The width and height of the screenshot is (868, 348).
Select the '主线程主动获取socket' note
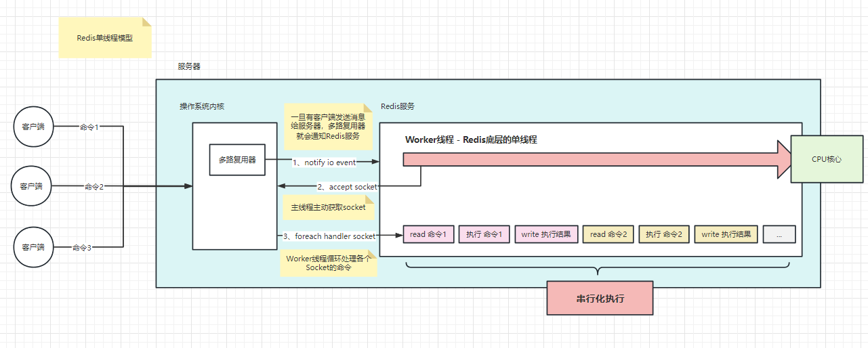pyautogui.click(x=328, y=207)
